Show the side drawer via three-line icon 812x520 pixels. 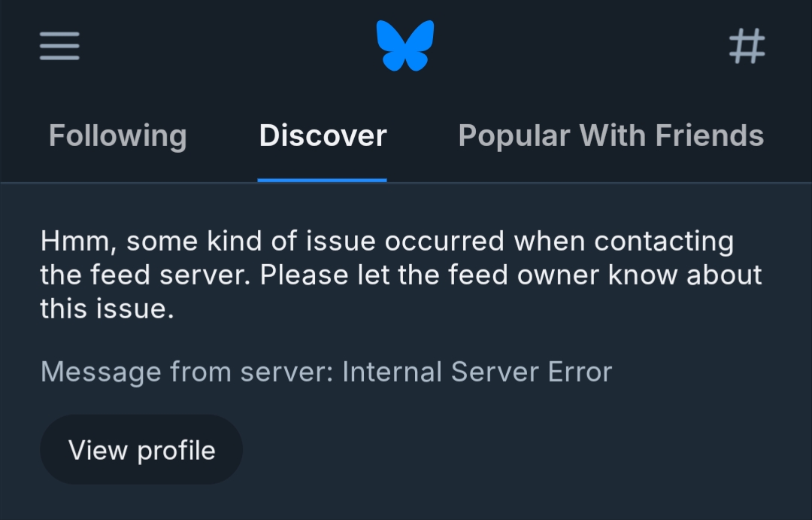[59, 46]
